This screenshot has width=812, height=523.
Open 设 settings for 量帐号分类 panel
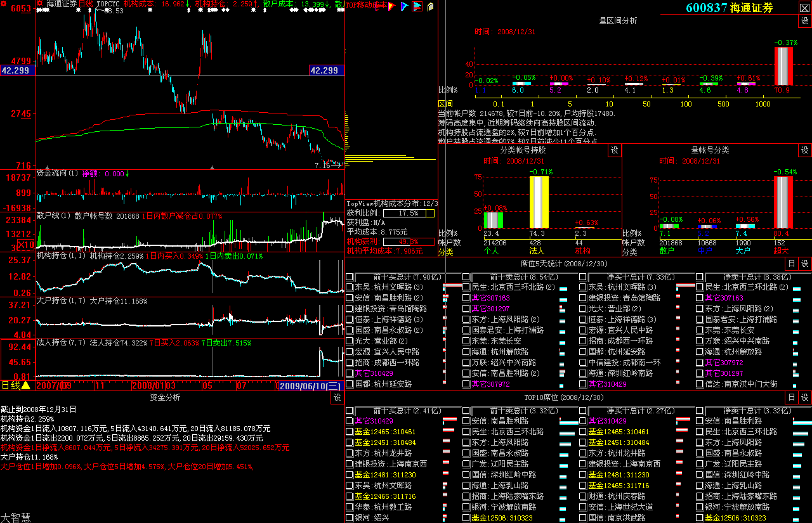point(804,150)
